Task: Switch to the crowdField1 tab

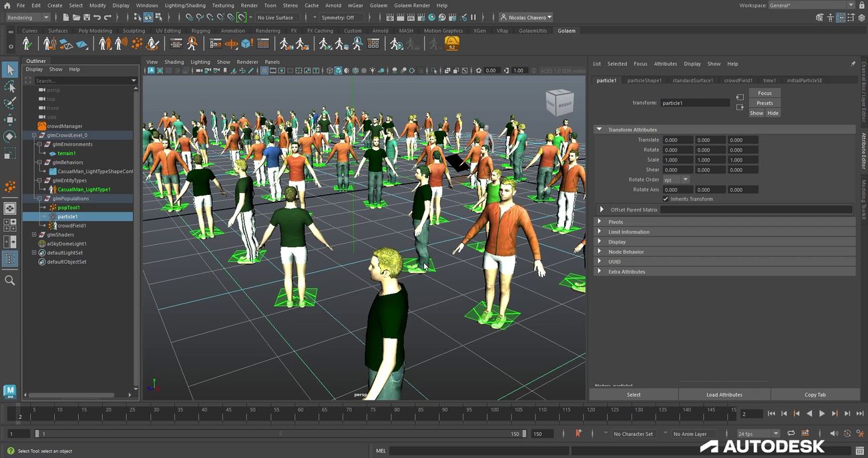Action: [x=738, y=80]
